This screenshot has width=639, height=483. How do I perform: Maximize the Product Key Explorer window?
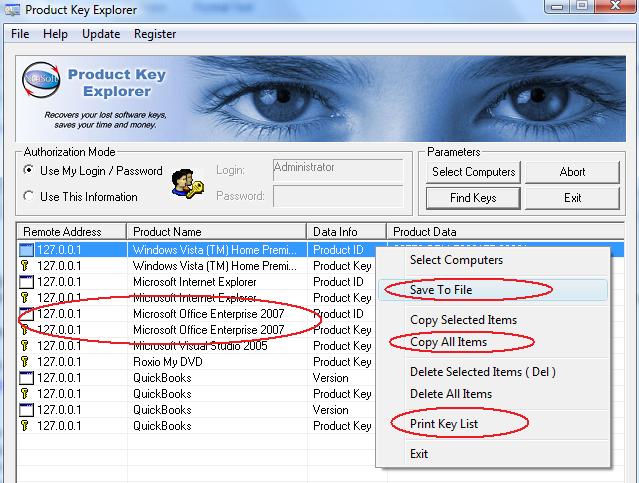tap(582, 6)
